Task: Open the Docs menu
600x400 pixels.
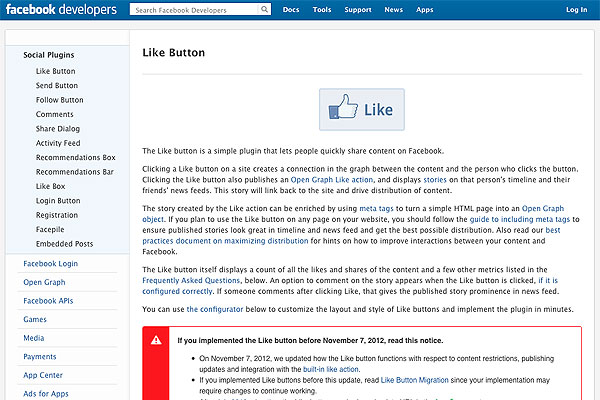Action: pyautogui.click(x=291, y=10)
